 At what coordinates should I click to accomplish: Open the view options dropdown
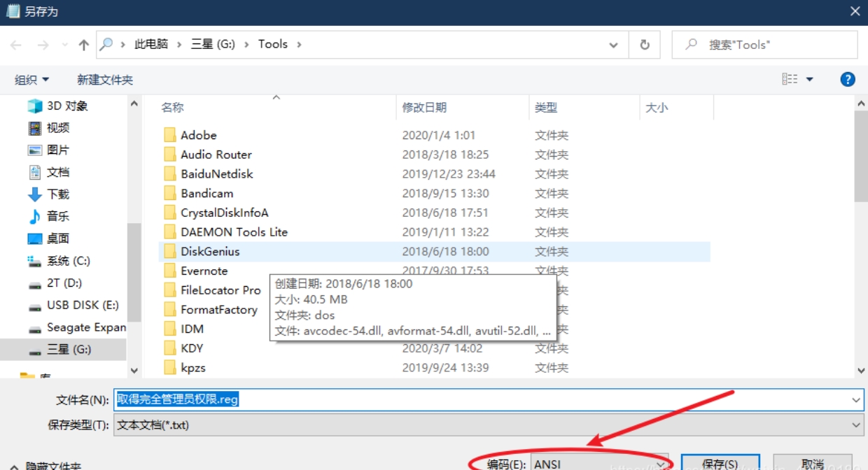point(810,80)
